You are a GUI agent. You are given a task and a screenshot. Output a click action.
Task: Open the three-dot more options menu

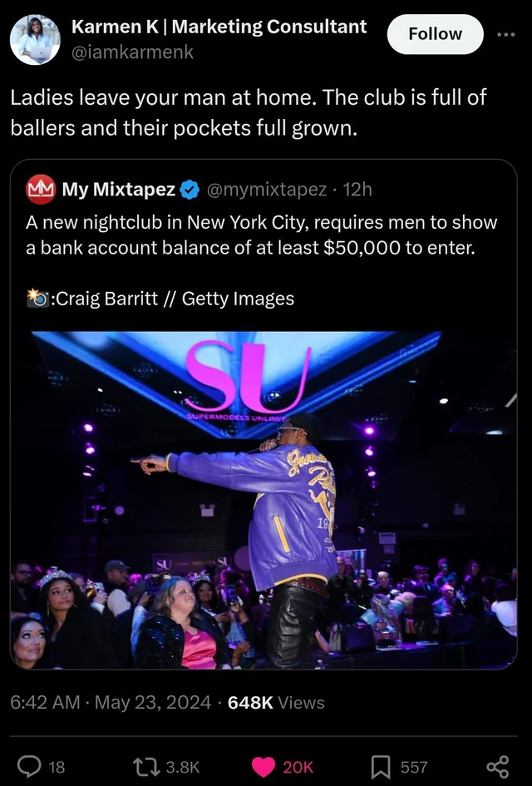(x=505, y=35)
